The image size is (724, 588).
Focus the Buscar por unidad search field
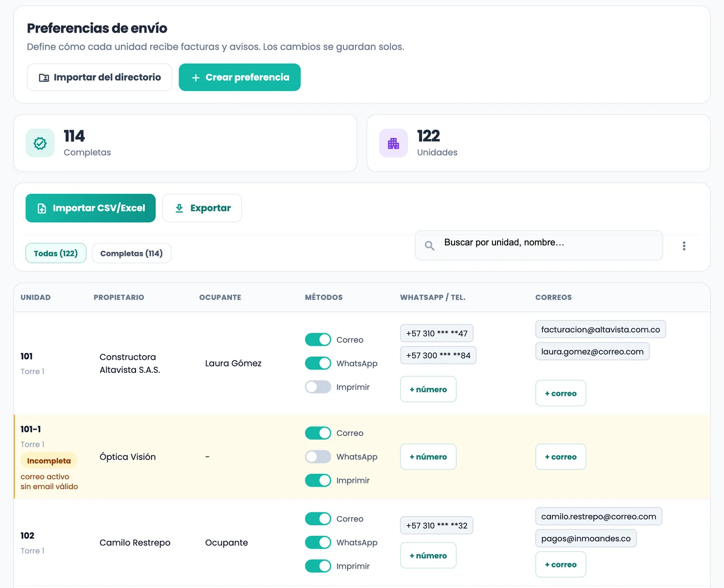pos(539,246)
